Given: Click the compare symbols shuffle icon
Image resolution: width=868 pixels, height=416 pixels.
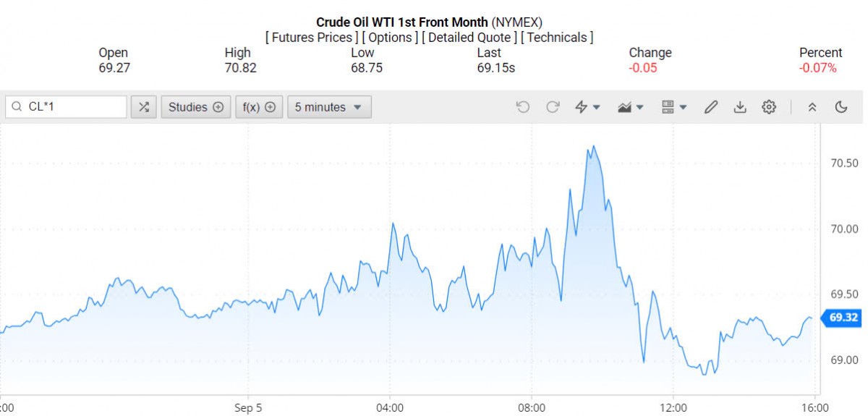Looking at the screenshot, I should click(144, 107).
